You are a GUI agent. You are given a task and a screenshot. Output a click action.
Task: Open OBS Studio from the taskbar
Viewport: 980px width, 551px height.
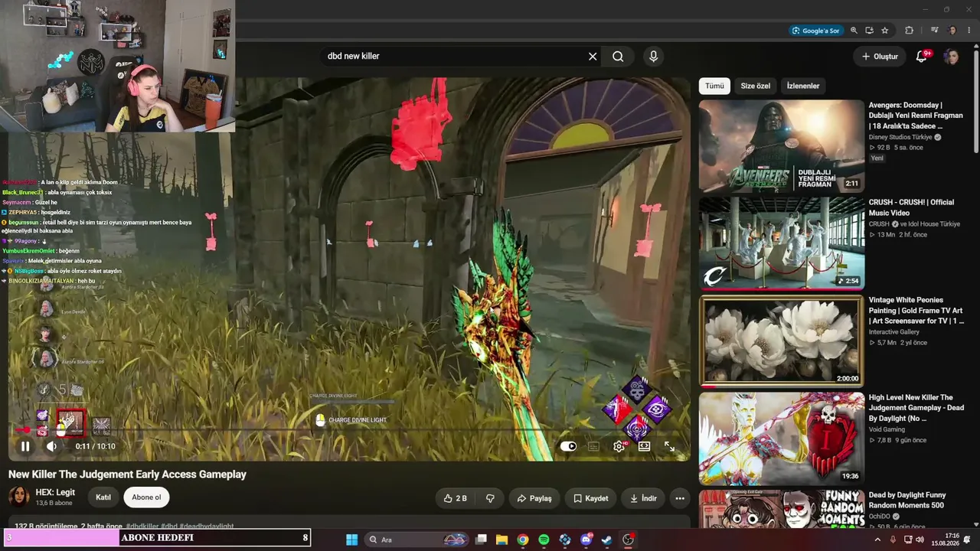point(628,540)
